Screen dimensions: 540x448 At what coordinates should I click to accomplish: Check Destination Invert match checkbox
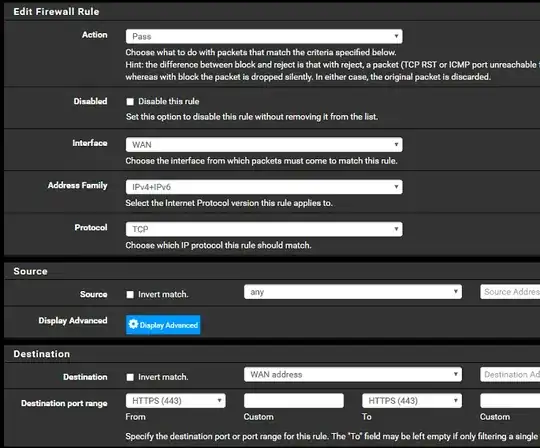pyautogui.click(x=130, y=377)
